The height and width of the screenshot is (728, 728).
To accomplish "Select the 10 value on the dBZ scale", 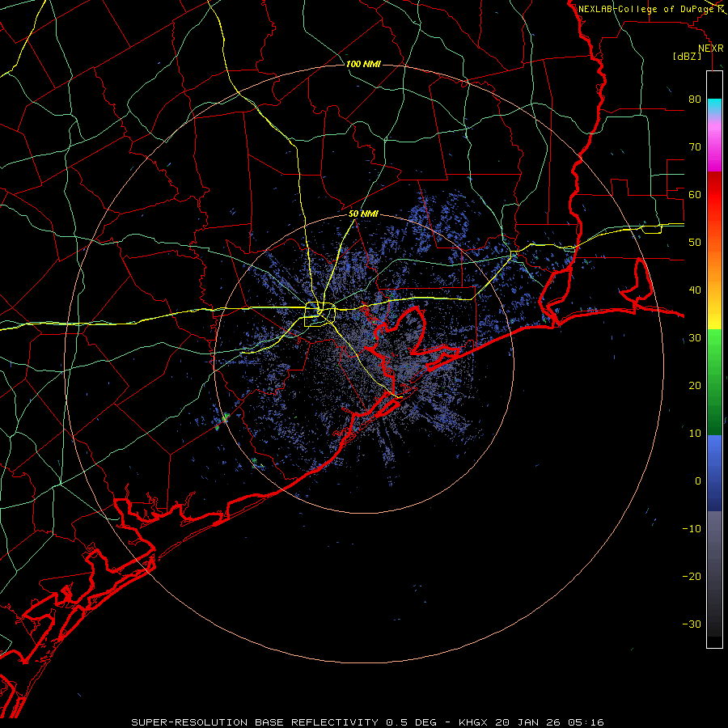I will (x=695, y=434).
